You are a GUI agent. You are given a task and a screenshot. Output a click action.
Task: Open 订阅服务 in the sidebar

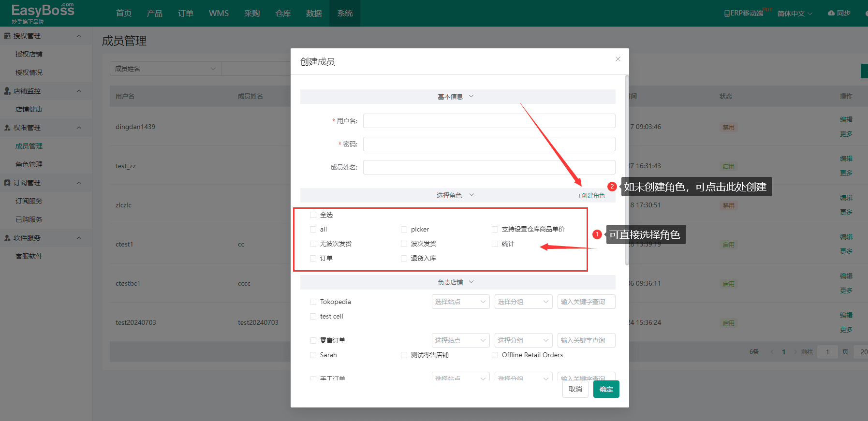pyautogui.click(x=29, y=201)
